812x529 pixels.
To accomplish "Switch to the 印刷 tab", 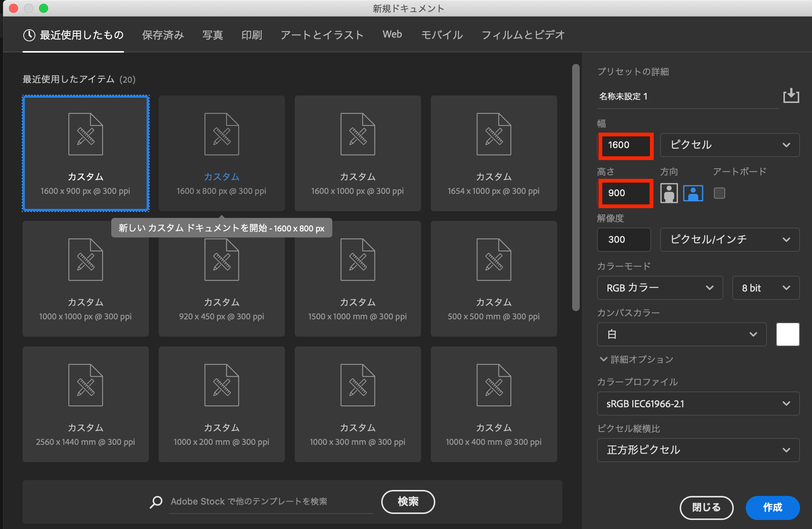I will click(252, 35).
